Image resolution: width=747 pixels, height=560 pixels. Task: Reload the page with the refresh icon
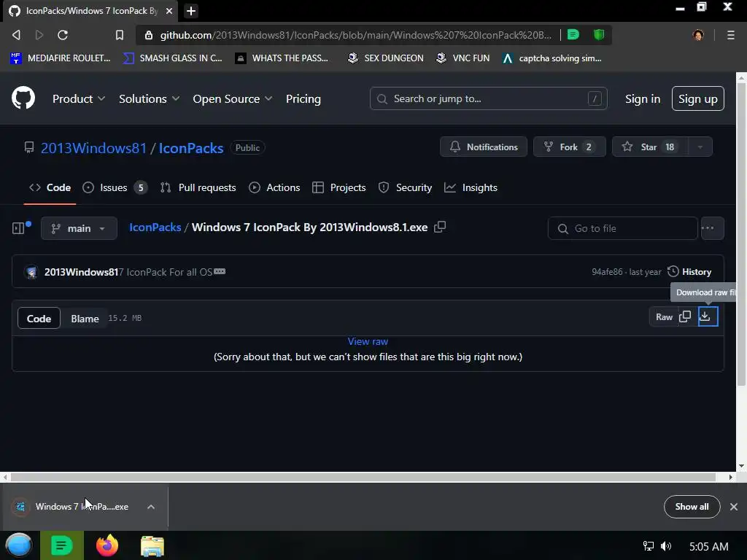click(63, 35)
